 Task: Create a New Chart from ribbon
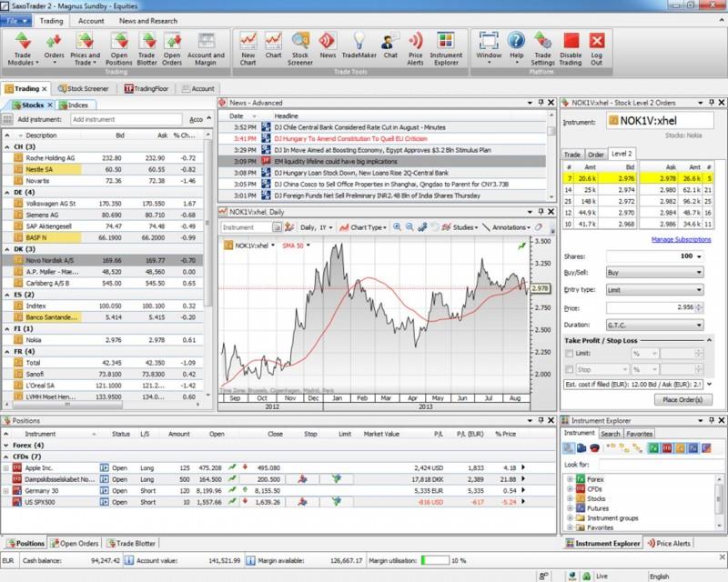(248, 49)
